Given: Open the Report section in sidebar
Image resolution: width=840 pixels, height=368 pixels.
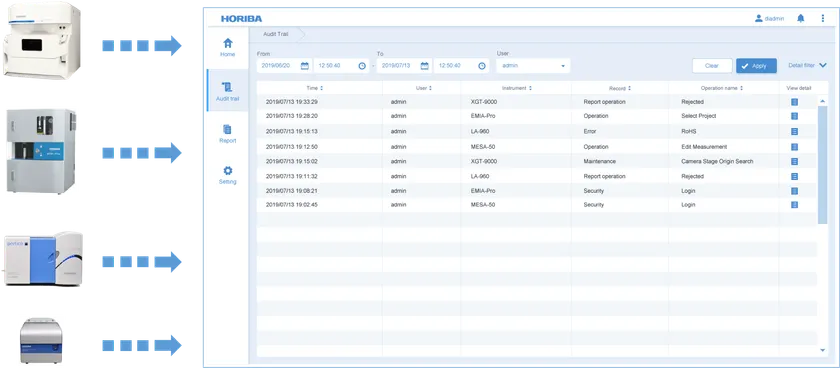Looking at the screenshot, I should pos(228,134).
